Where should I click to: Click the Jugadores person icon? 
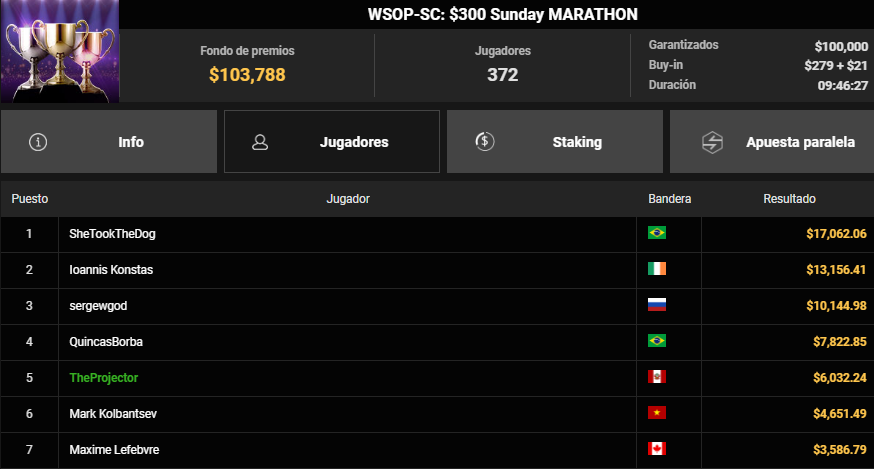coord(260,142)
